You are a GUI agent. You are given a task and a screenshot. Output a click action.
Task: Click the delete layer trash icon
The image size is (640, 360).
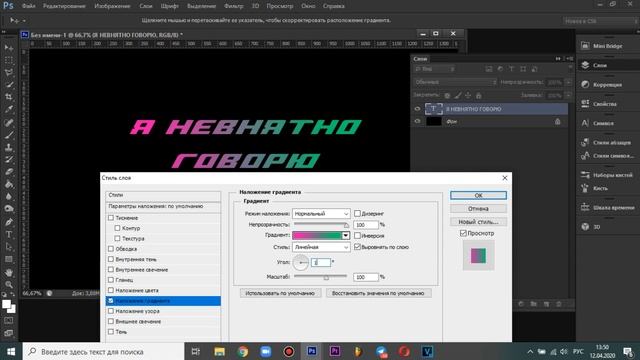click(x=559, y=304)
